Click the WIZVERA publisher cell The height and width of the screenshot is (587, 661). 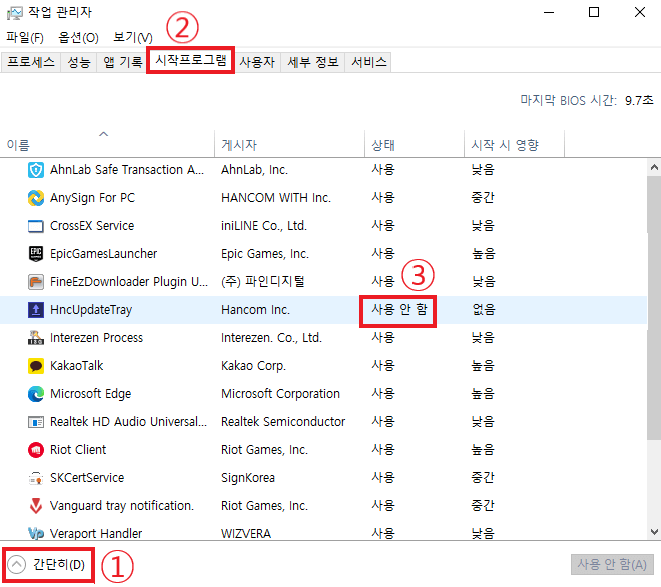click(x=246, y=533)
